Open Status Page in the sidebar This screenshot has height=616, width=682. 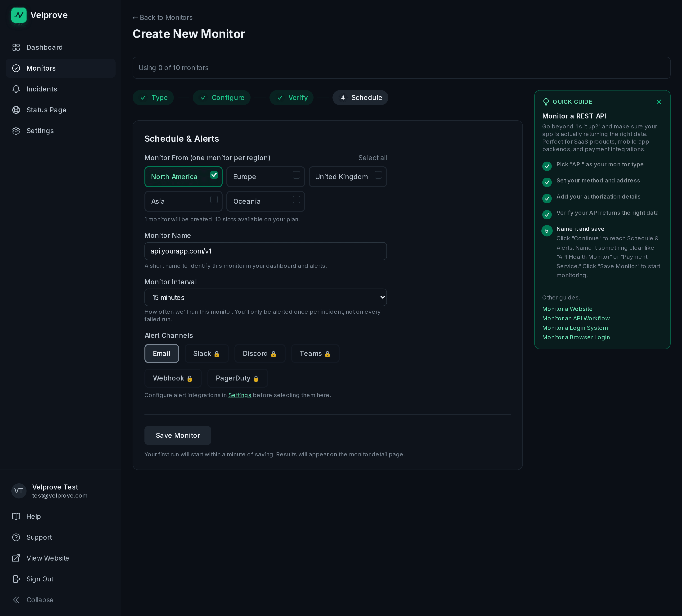click(x=61, y=110)
